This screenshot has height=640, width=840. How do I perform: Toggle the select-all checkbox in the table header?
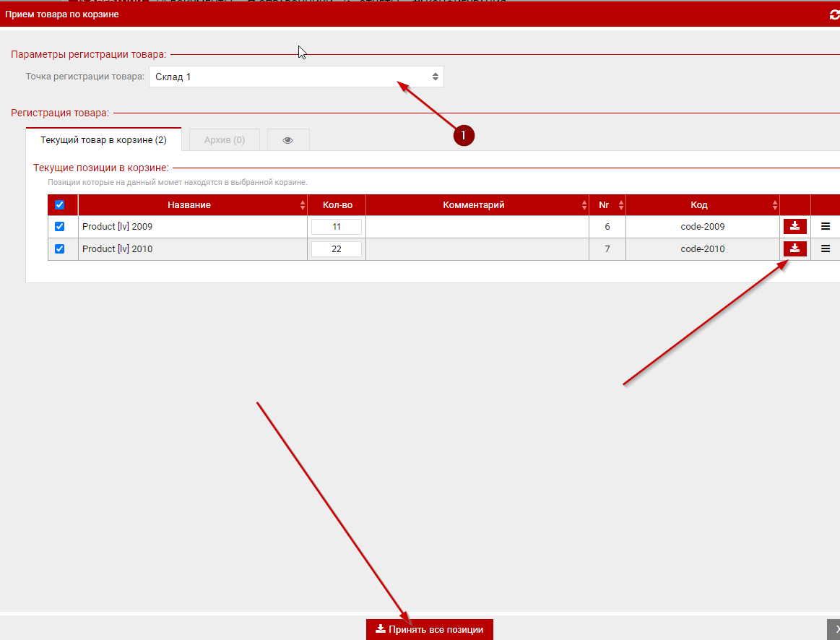coord(60,205)
